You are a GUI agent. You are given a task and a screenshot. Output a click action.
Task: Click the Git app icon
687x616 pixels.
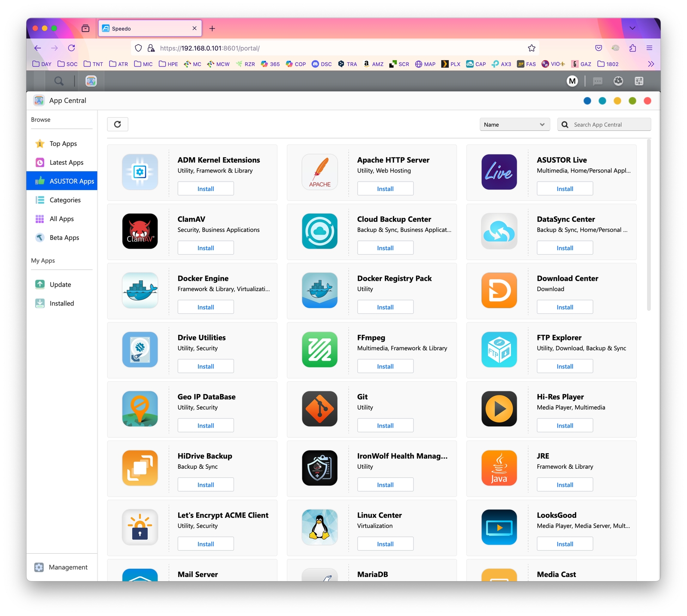320,409
